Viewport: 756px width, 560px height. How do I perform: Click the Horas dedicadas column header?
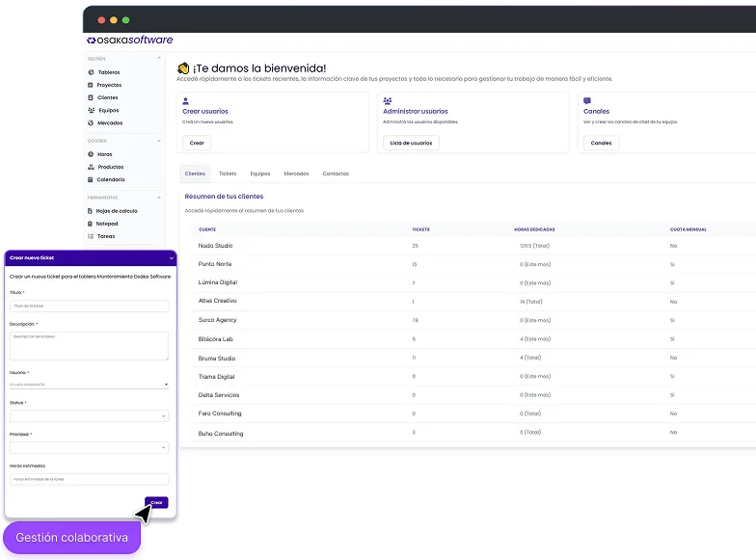[534, 229]
